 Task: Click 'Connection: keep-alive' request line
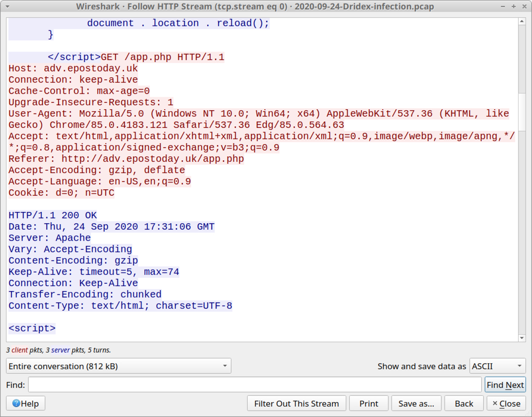73,80
